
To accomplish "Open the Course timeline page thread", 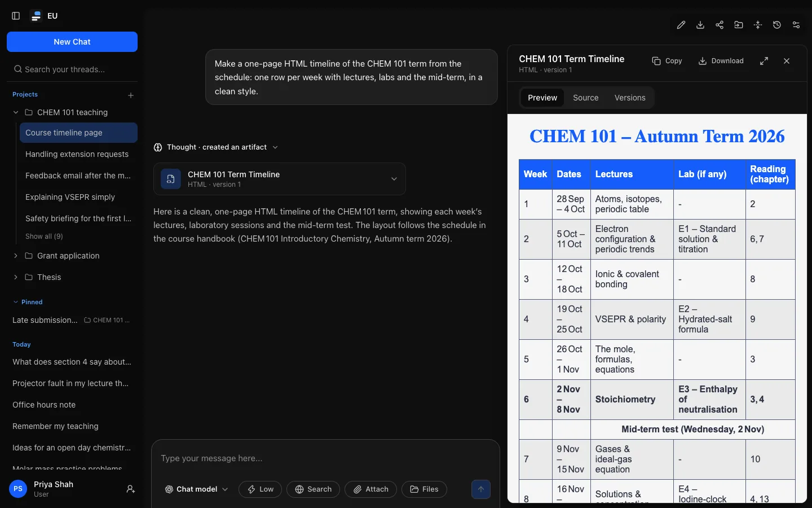I will (x=78, y=133).
